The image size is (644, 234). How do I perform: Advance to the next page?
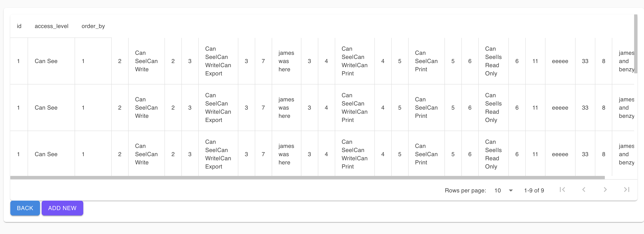pyautogui.click(x=605, y=190)
